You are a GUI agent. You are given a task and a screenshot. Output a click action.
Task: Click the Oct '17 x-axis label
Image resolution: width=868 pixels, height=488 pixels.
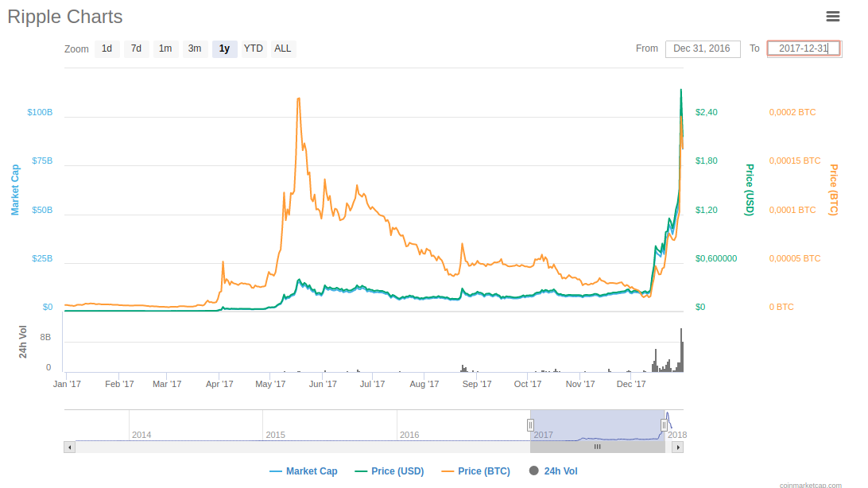click(528, 384)
